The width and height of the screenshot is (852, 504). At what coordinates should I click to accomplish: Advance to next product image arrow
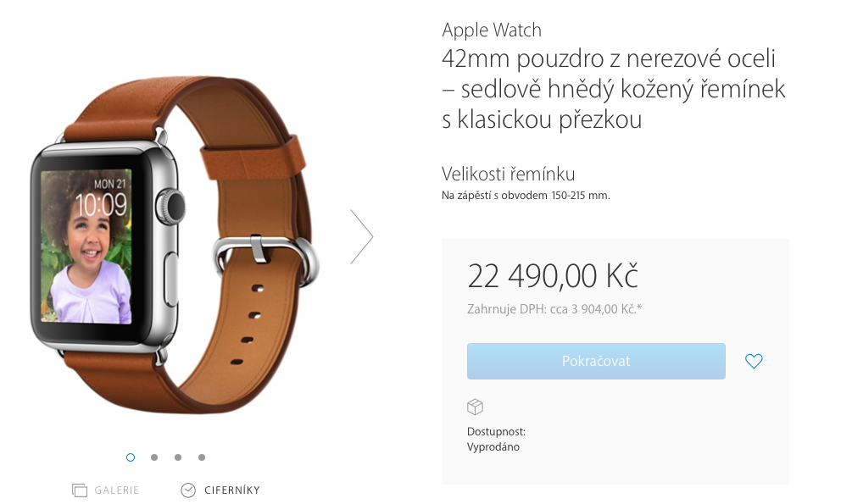coord(362,237)
